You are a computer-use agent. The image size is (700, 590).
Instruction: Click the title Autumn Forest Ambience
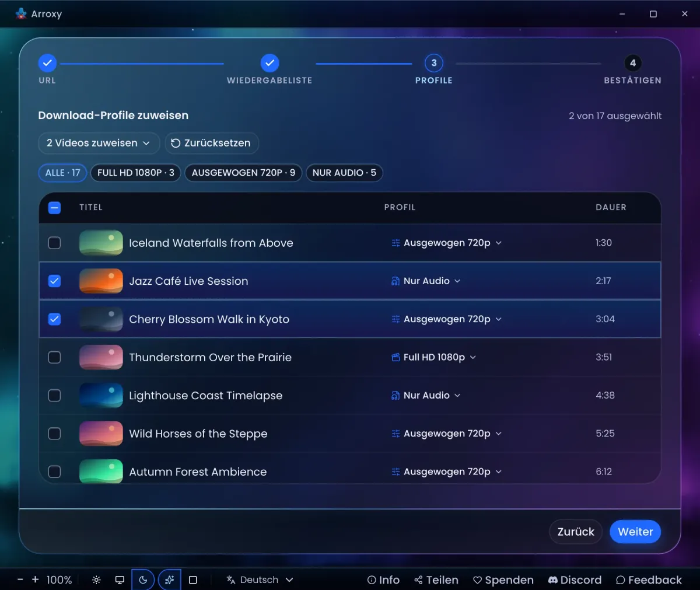198,472
